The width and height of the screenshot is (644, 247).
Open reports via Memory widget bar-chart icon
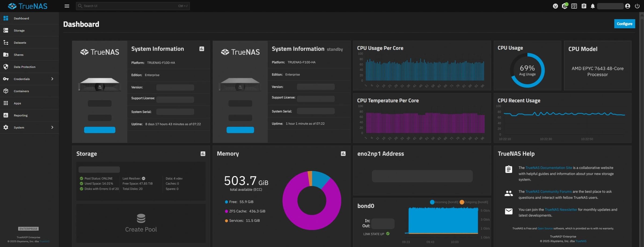click(343, 154)
